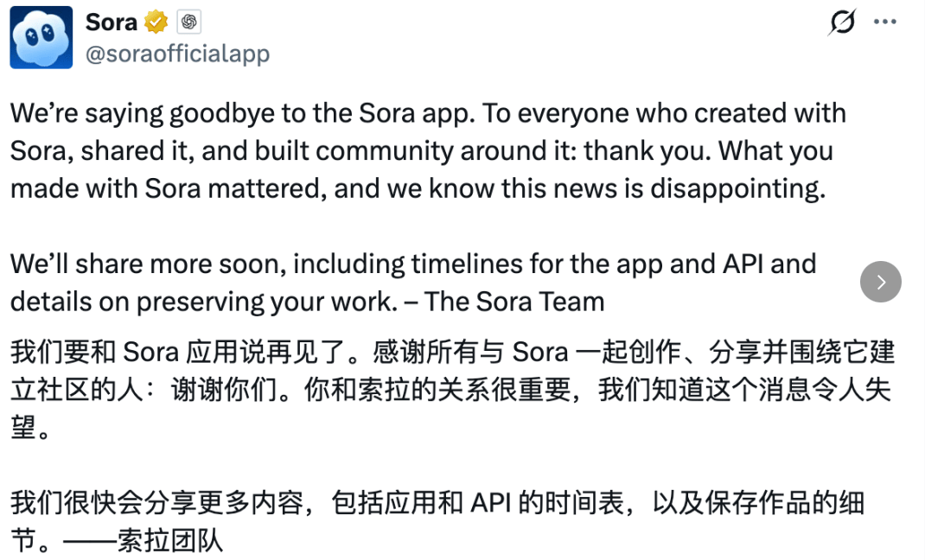
Task: Click the verified badge beside Sora's name
Action: tap(155, 22)
